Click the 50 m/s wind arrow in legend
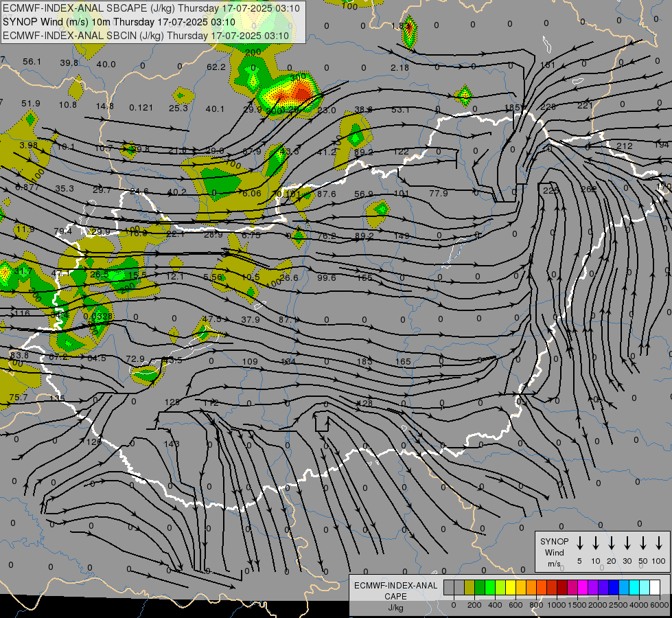The width and height of the screenshot is (672, 618). pyautogui.click(x=643, y=543)
